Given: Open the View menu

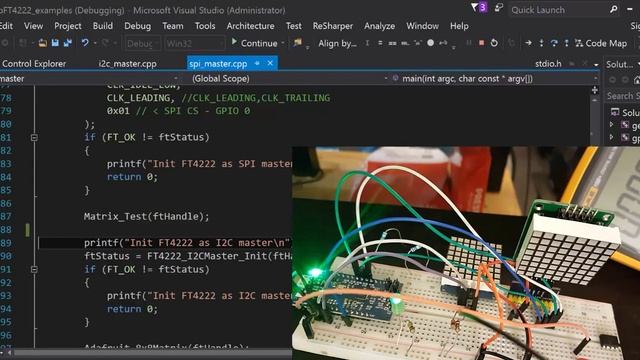Looking at the screenshot, I should [x=33, y=26].
